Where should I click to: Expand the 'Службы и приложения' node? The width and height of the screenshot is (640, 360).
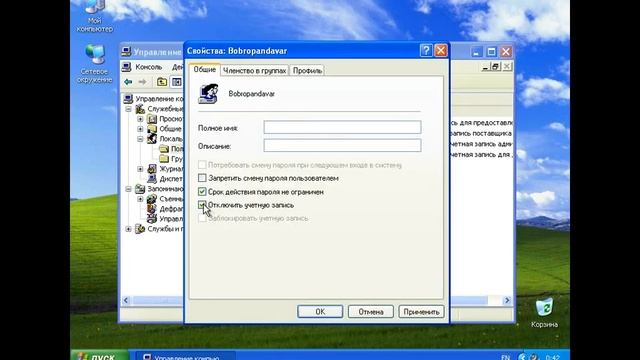click(x=128, y=229)
